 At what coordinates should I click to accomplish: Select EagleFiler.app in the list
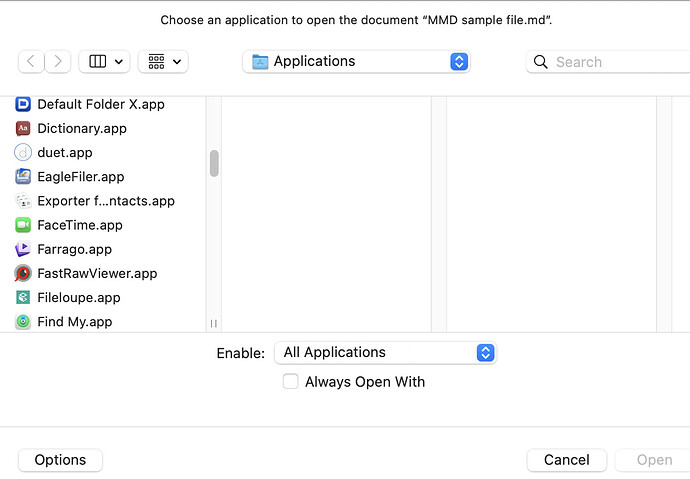tap(103, 177)
